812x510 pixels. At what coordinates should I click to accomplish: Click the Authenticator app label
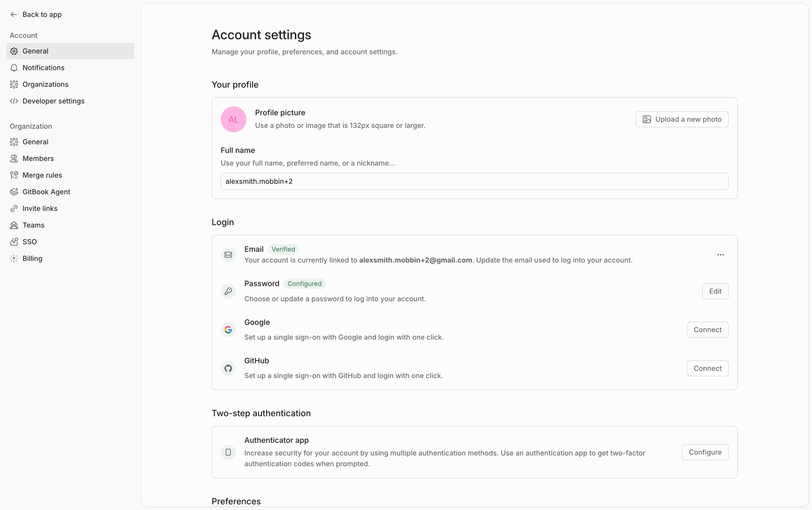(277, 440)
